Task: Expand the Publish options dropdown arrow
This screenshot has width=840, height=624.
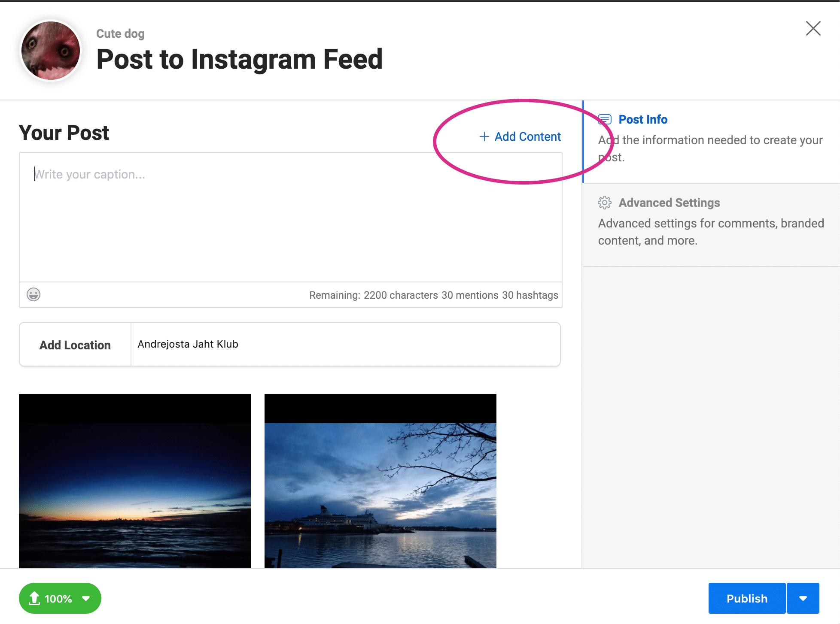Action: click(x=803, y=598)
